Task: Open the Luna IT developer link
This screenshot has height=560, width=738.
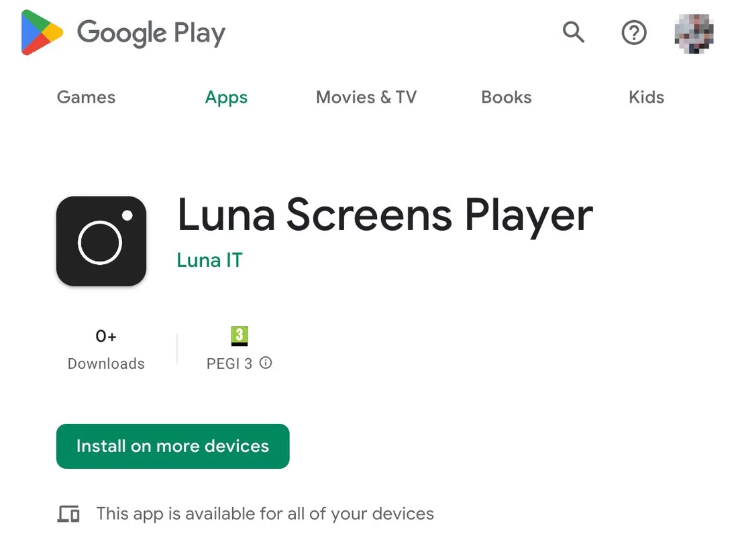Action: coord(209,260)
